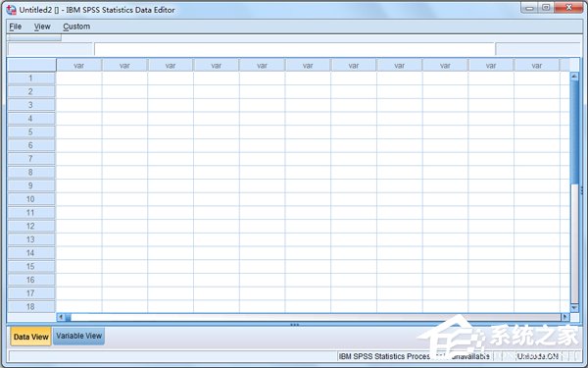Viewport: 588px width, 368px height.
Task: Select the Data View tab
Action: click(30, 337)
